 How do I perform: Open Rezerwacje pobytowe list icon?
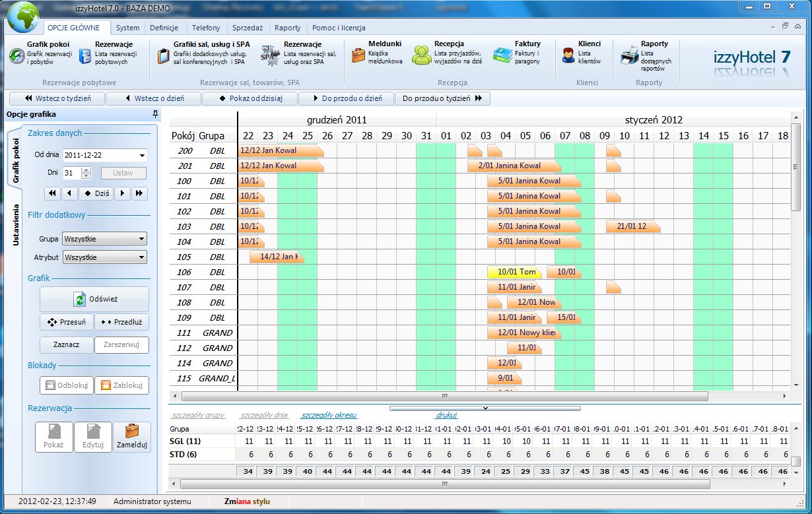tap(85, 56)
